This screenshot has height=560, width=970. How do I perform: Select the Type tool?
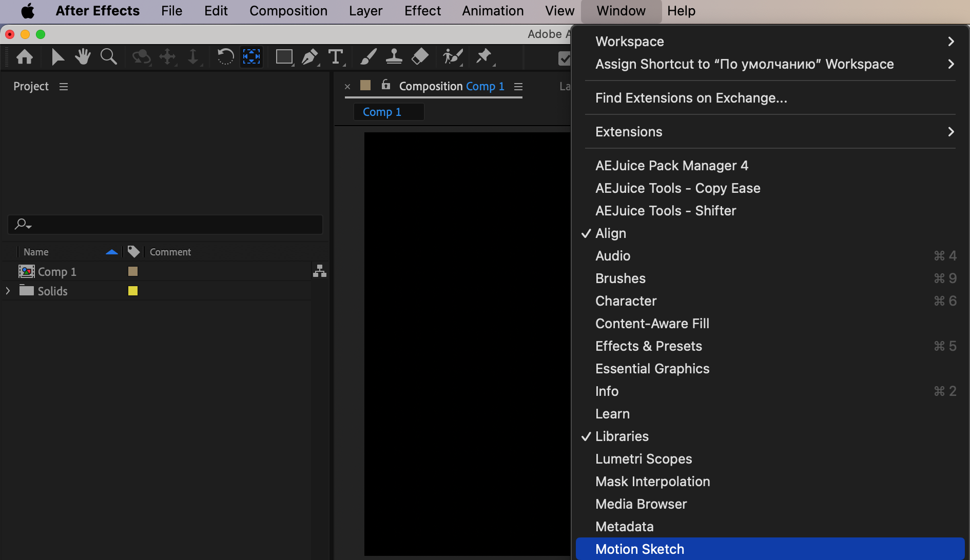pyautogui.click(x=336, y=57)
